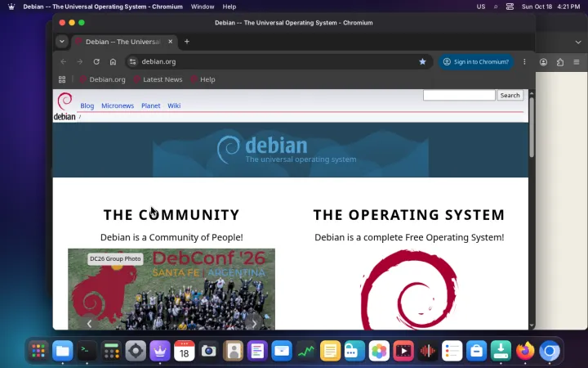Open the Calendar app in dock
The image size is (588, 368).
[x=184, y=351]
